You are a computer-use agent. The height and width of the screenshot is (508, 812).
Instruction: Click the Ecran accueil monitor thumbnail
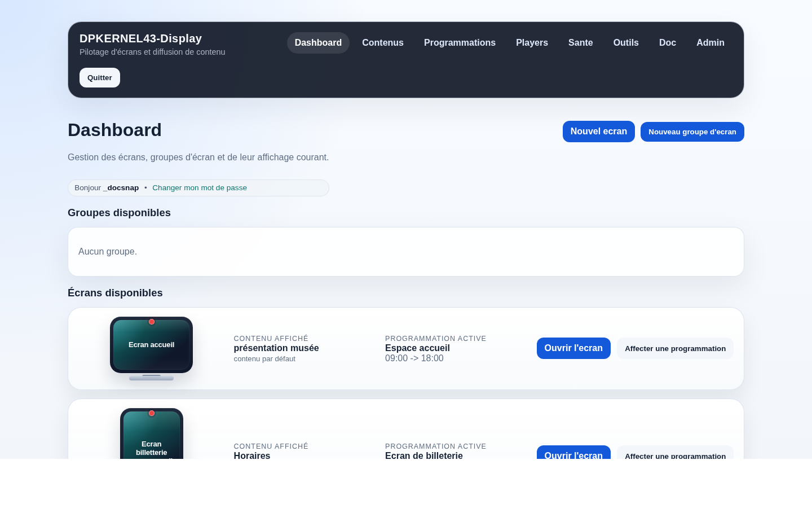pos(151,348)
